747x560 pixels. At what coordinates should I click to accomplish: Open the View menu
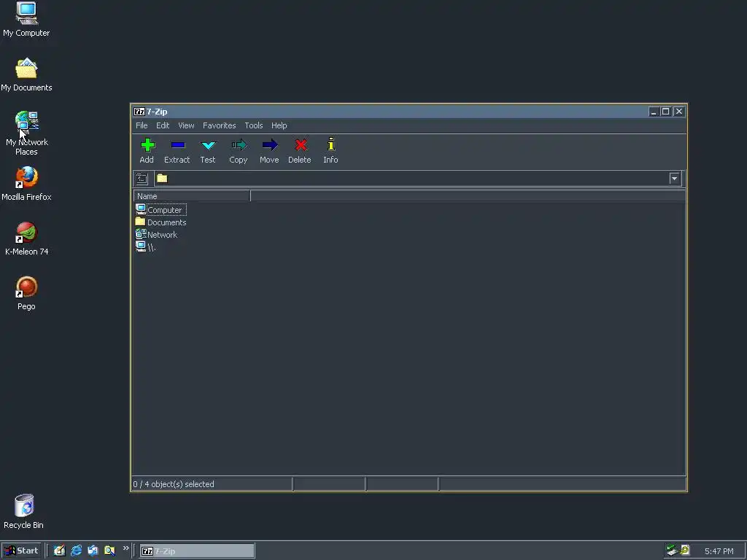(x=186, y=125)
